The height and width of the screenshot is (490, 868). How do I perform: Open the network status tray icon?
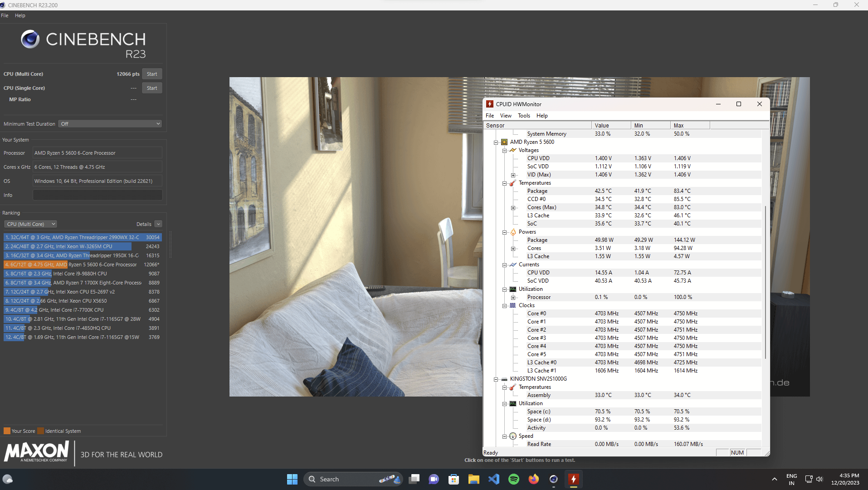pyautogui.click(x=809, y=479)
